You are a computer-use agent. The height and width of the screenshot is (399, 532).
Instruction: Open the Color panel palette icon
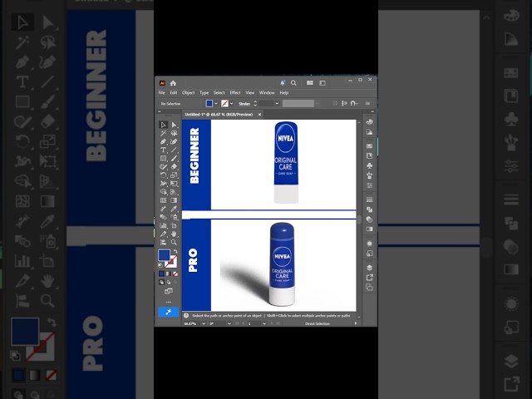click(369, 122)
